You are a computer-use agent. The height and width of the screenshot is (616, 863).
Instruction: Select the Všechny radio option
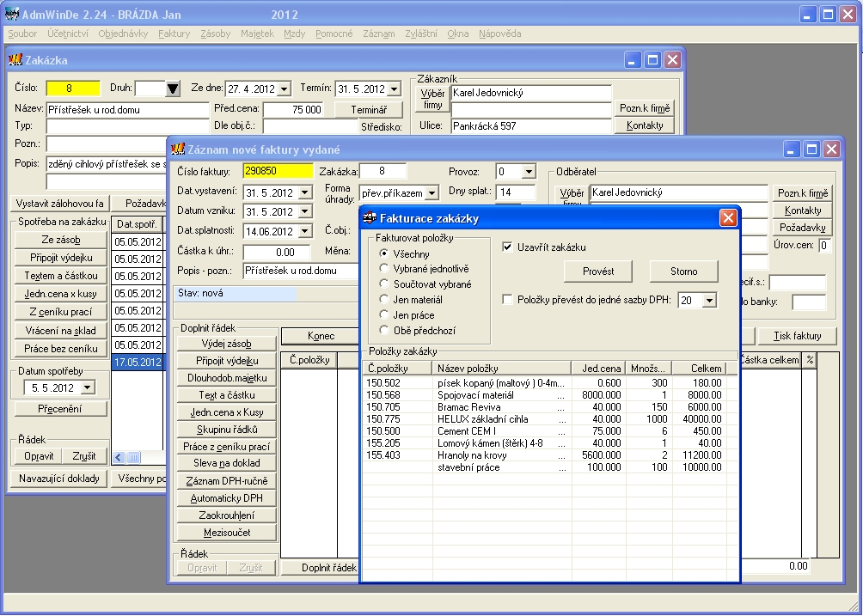tap(384, 253)
